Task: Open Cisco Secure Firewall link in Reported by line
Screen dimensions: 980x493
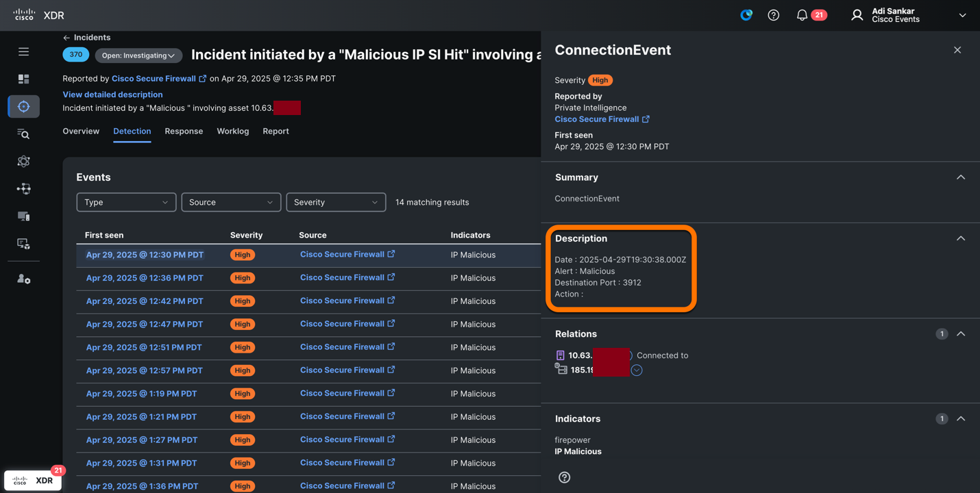Action: 154,79
